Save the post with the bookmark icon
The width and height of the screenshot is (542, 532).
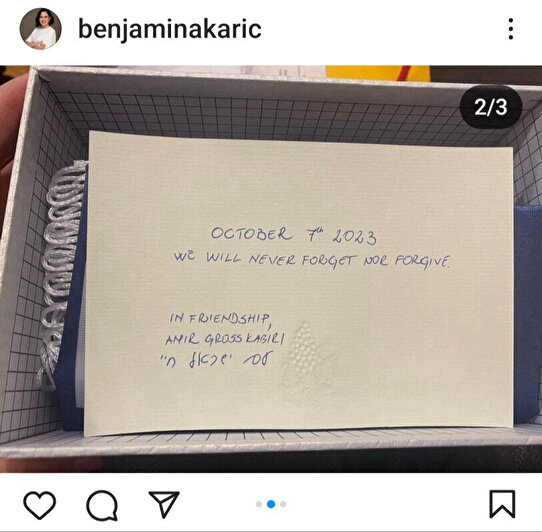tap(502, 504)
